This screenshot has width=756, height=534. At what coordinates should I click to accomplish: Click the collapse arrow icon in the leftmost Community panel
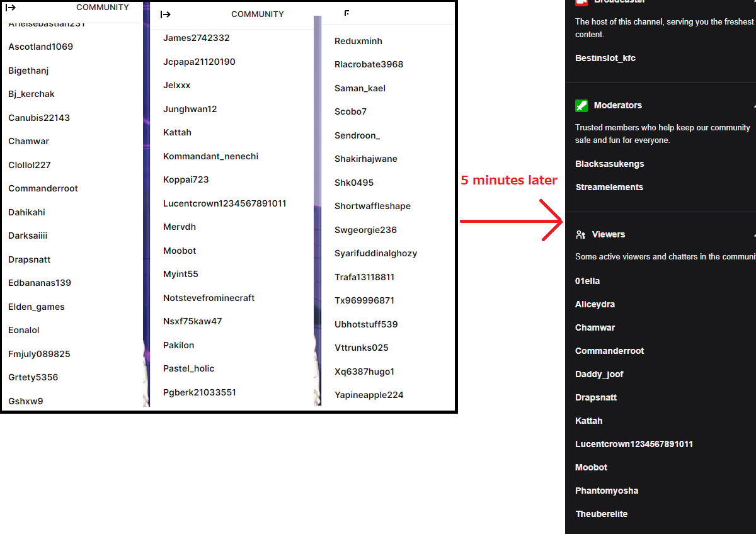click(x=11, y=8)
